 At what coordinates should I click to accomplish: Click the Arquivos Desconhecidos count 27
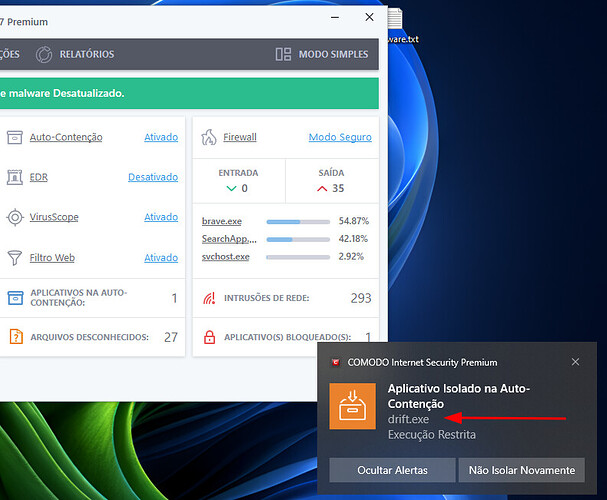tap(171, 337)
